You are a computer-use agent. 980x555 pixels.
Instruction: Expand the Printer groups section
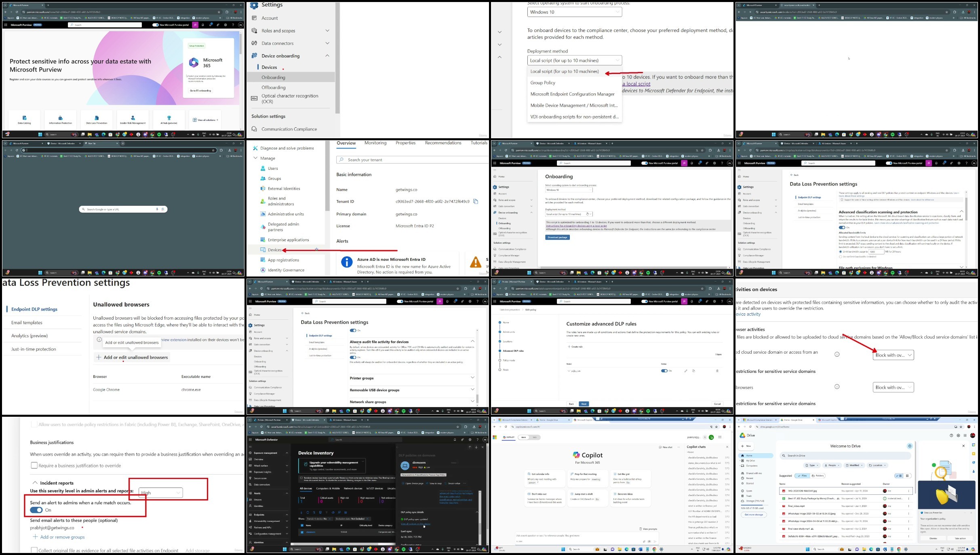tap(472, 378)
